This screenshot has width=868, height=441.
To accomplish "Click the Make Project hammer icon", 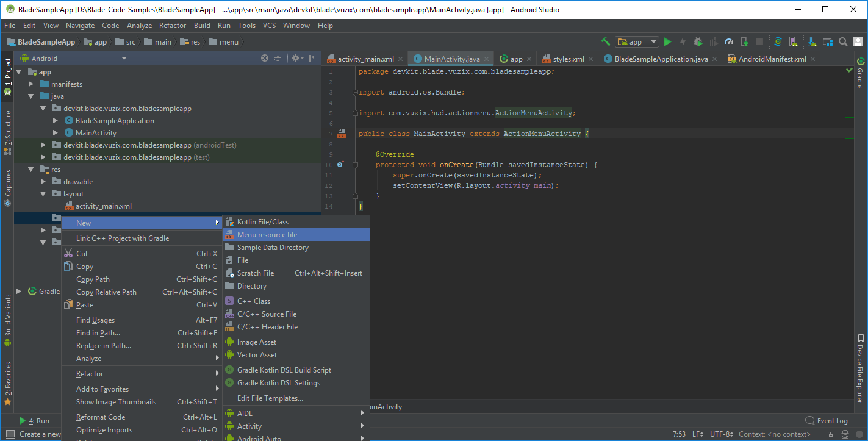I will [606, 41].
